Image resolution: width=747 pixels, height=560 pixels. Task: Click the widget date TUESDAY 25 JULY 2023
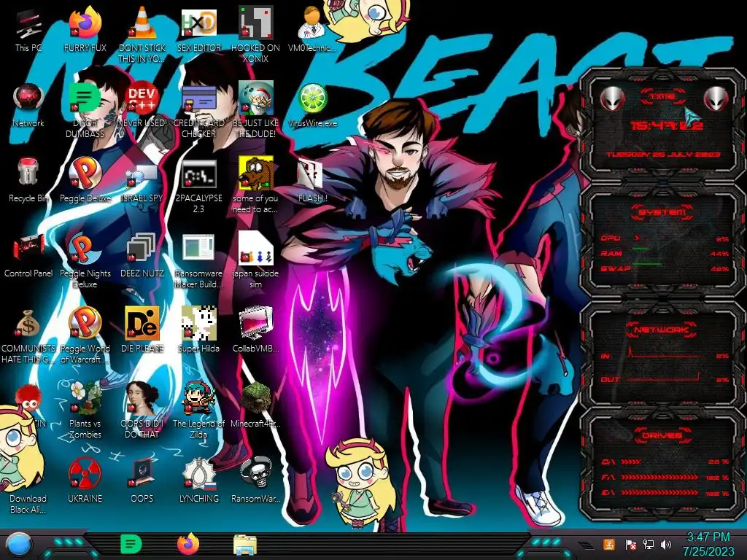tap(662, 155)
